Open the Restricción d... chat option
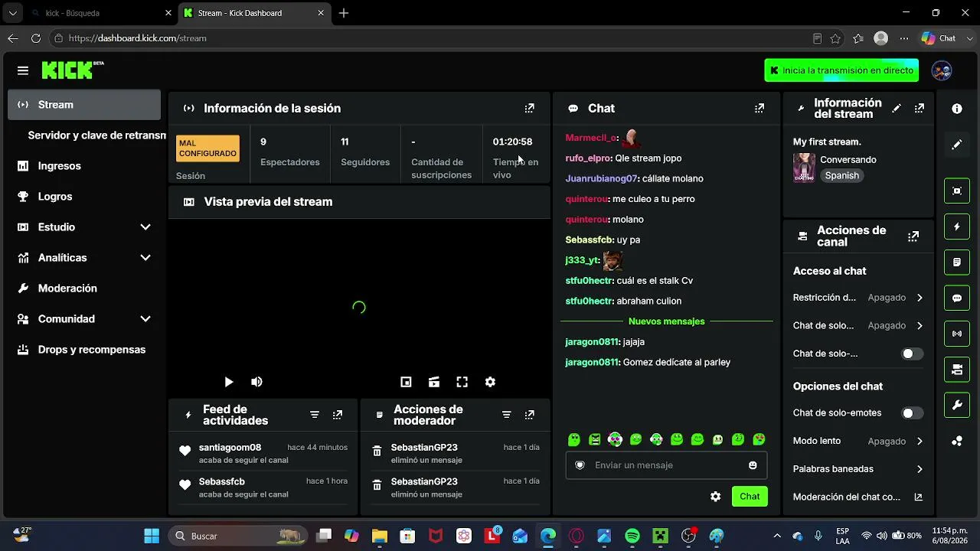 (858, 298)
